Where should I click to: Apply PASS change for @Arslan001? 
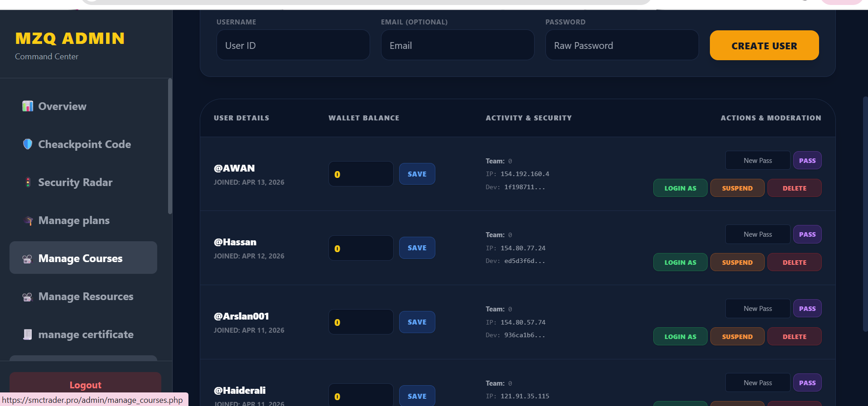tap(807, 309)
